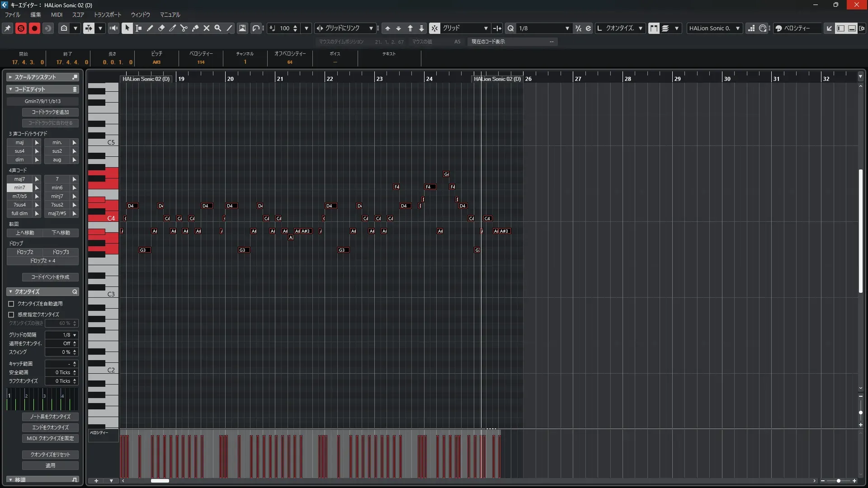
Task: Select the Erase tool
Action: (x=161, y=28)
